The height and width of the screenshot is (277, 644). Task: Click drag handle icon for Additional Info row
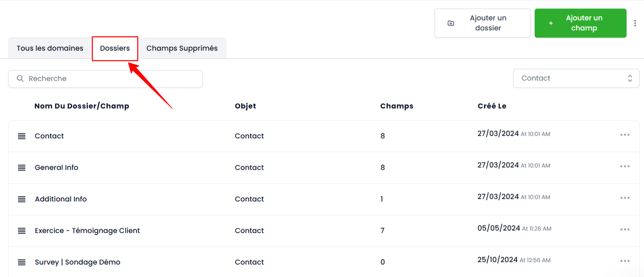click(22, 199)
